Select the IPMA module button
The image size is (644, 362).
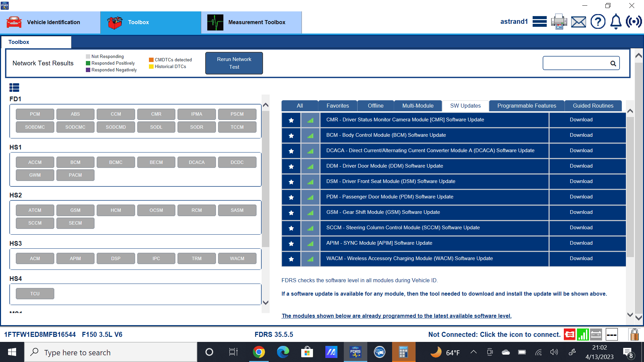point(197,114)
